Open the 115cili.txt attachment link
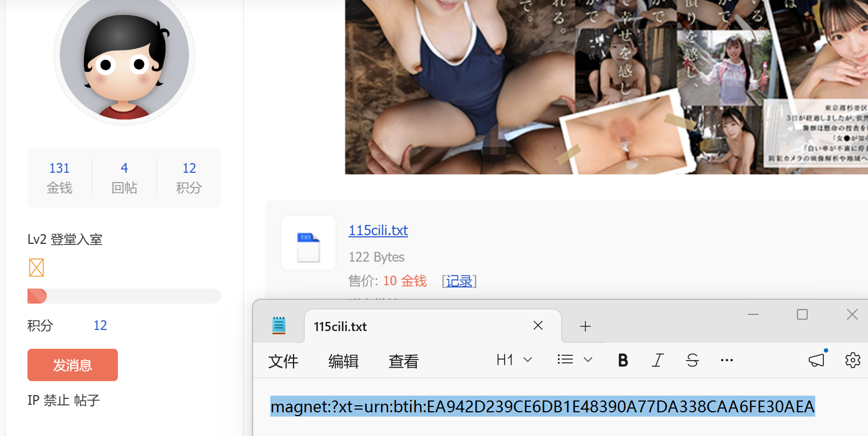The image size is (868, 436). (378, 230)
